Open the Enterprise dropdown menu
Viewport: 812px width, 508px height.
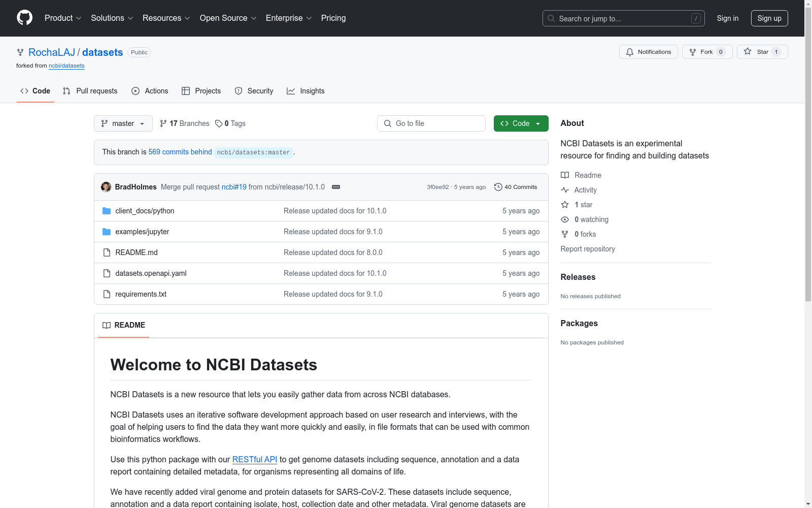(289, 18)
